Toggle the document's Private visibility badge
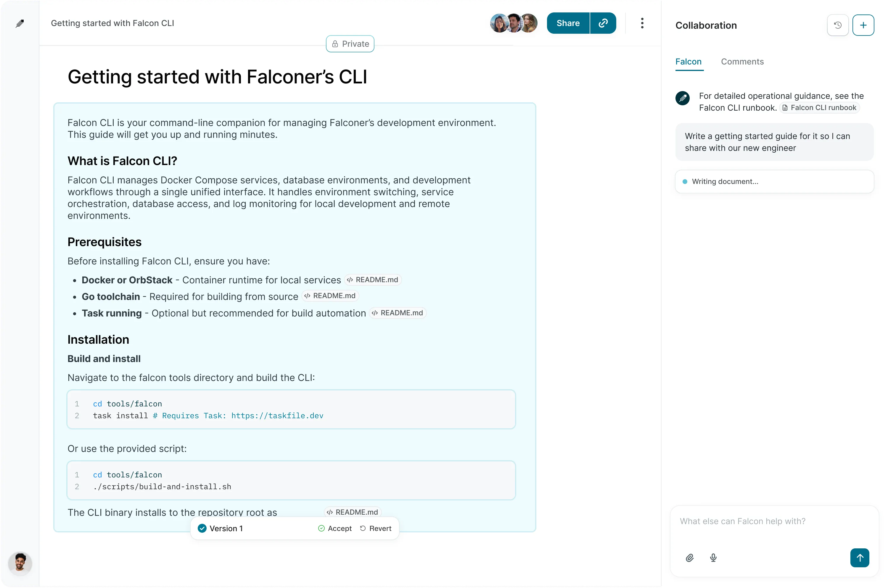 point(350,44)
